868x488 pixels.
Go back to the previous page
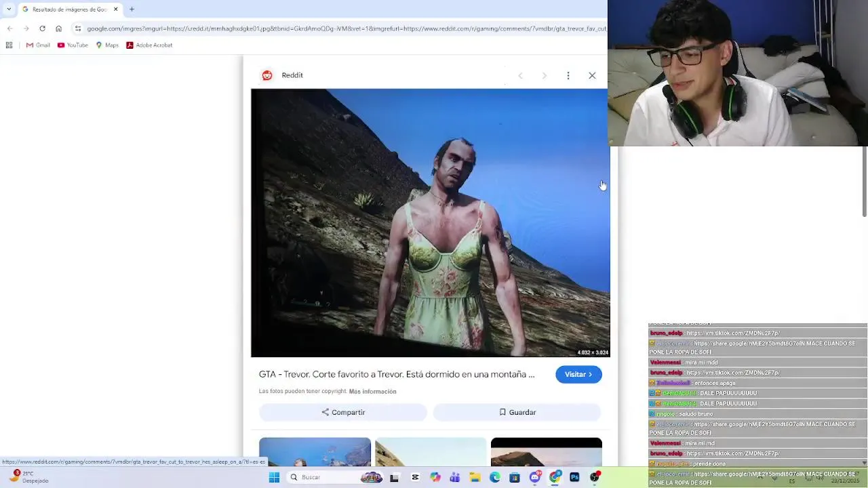9,28
